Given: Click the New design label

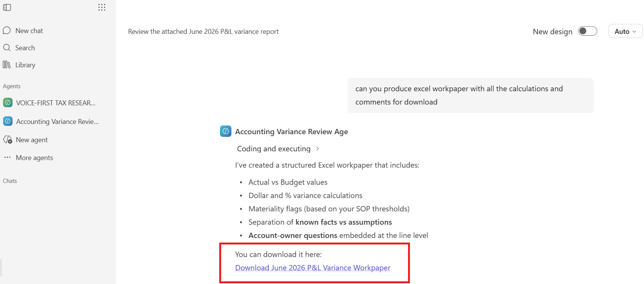Looking at the screenshot, I should pos(552,32).
